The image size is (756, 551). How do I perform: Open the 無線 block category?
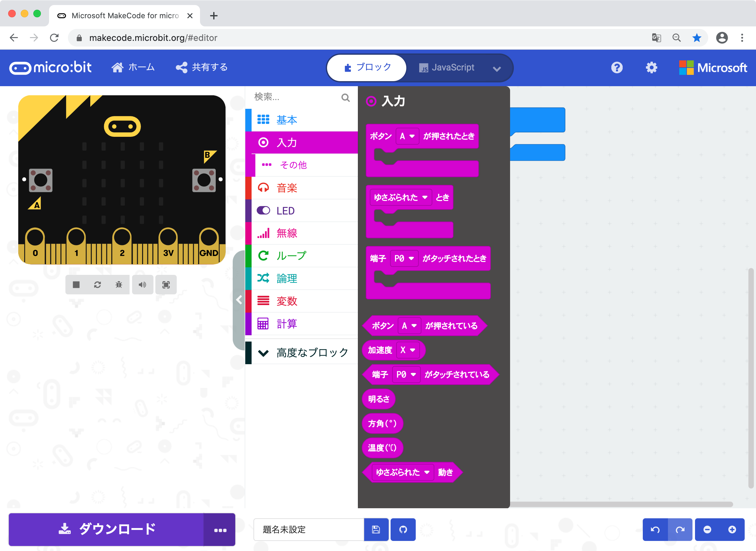(302, 233)
